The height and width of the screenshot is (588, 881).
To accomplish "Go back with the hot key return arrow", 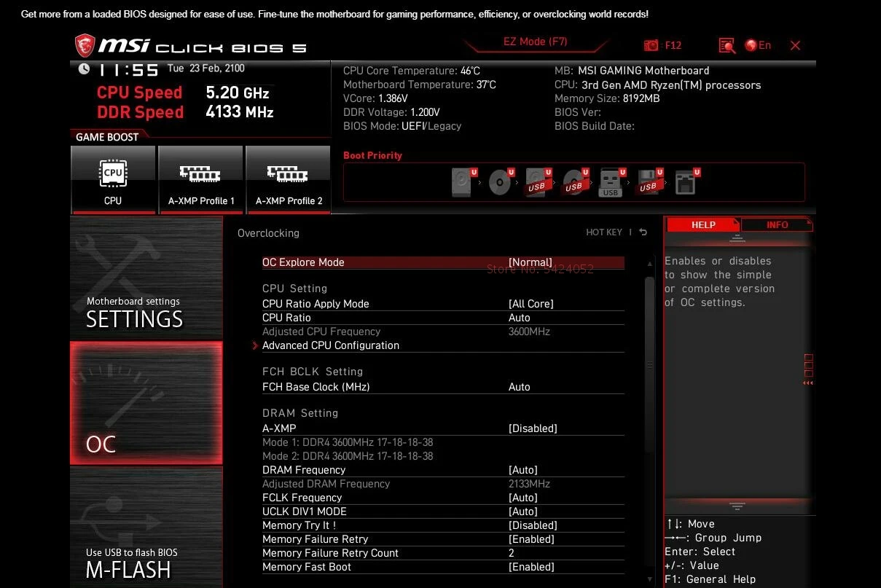I will point(643,232).
